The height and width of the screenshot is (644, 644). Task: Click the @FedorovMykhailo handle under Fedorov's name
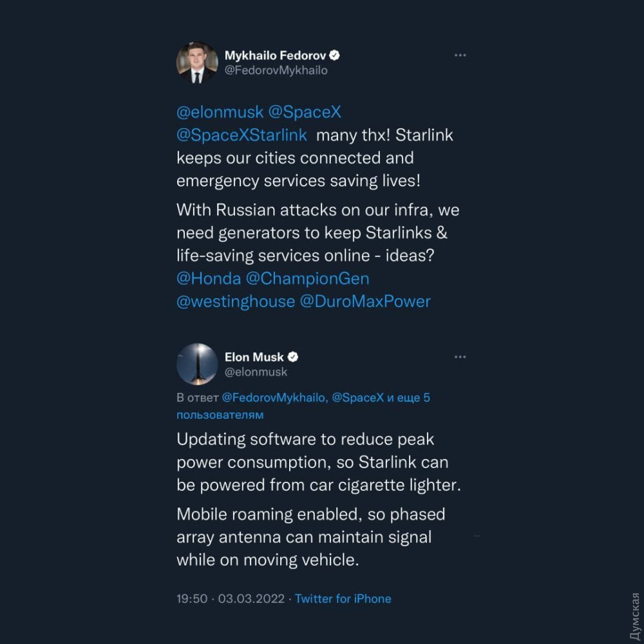[276, 71]
